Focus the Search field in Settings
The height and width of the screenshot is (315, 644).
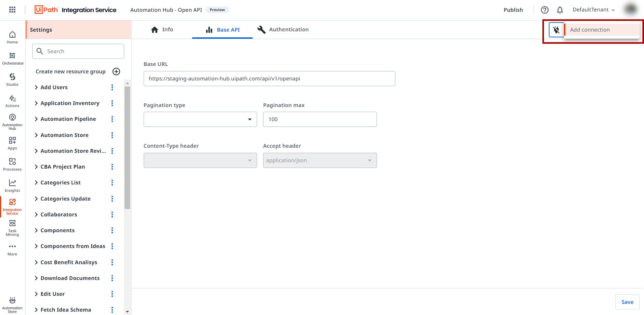tap(78, 51)
